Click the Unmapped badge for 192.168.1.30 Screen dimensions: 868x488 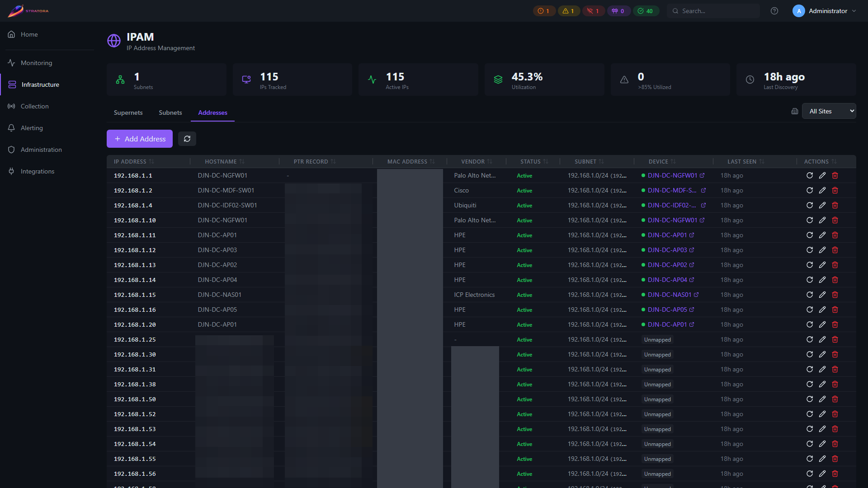point(657,354)
